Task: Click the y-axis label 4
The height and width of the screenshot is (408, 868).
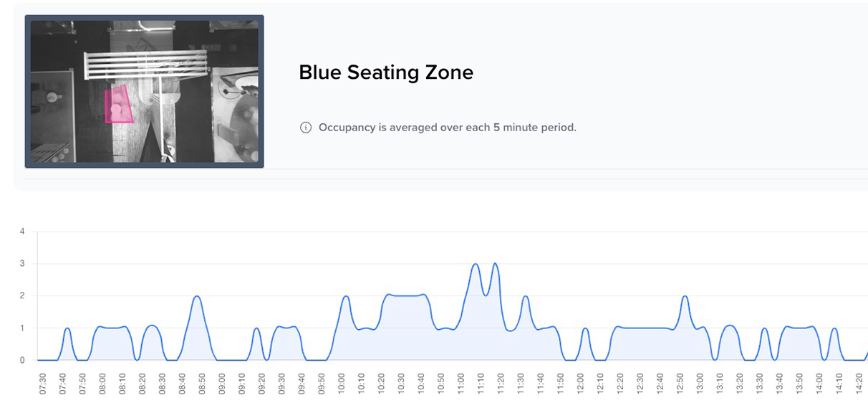Action: tap(22, 232)
